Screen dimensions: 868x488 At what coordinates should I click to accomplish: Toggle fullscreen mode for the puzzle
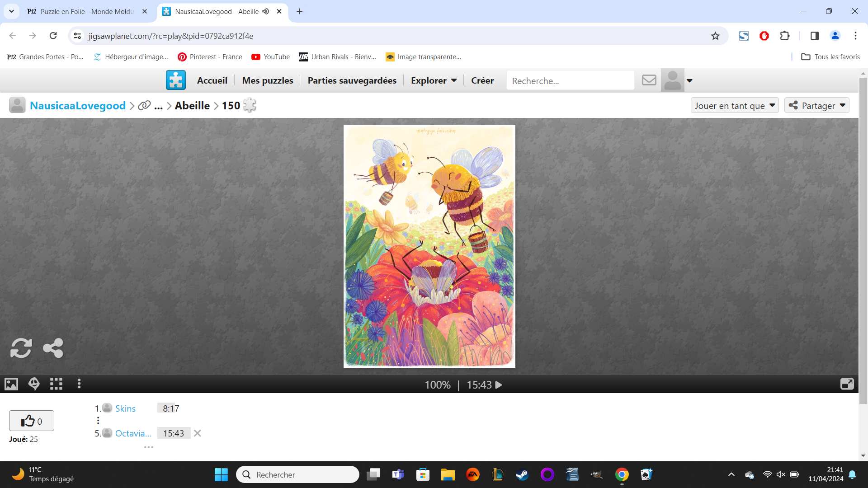pyautogui.click(x=847, y=384)
